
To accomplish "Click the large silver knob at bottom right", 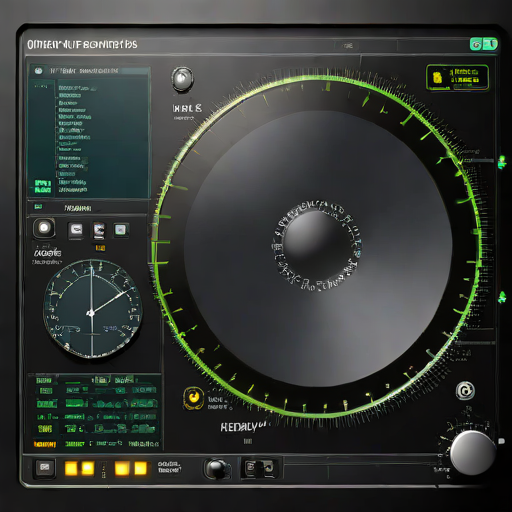I will [x=472, y=452].
